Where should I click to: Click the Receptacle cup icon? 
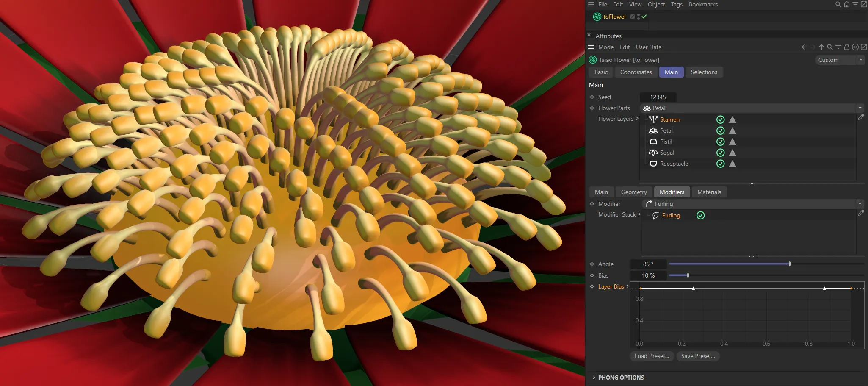point(652,164)
